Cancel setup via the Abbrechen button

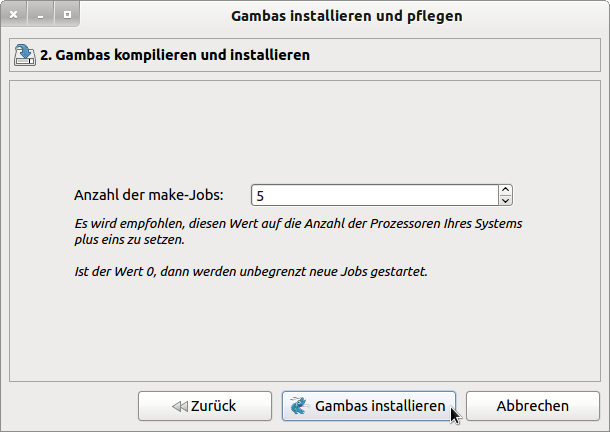click(533, 406)
